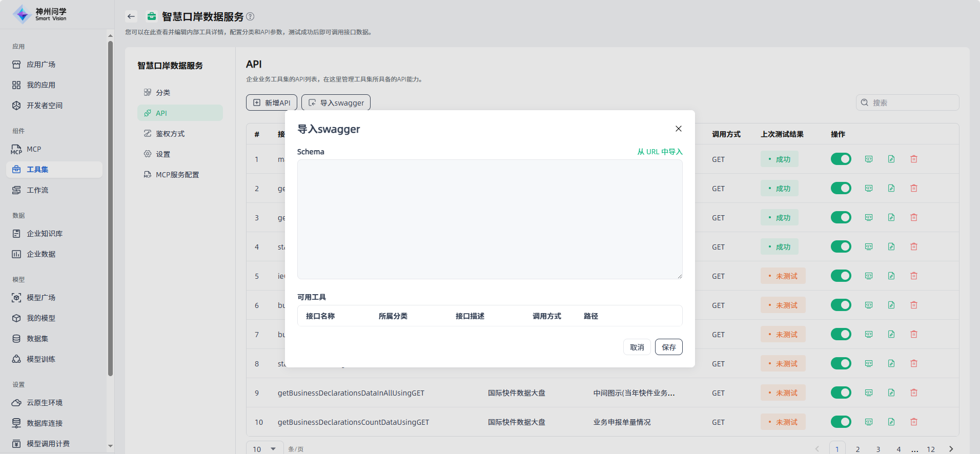
Task: Click the 从 URL 中导入 link
Action: pos(660,152)
